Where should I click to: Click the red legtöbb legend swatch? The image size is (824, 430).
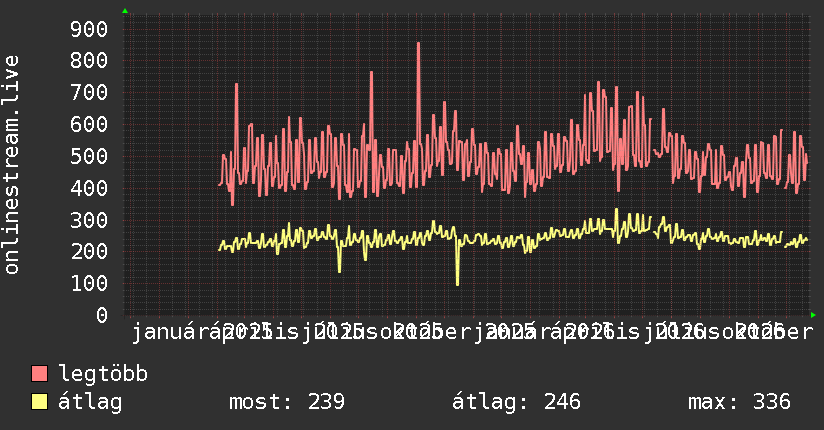click(x=39, y=374)
